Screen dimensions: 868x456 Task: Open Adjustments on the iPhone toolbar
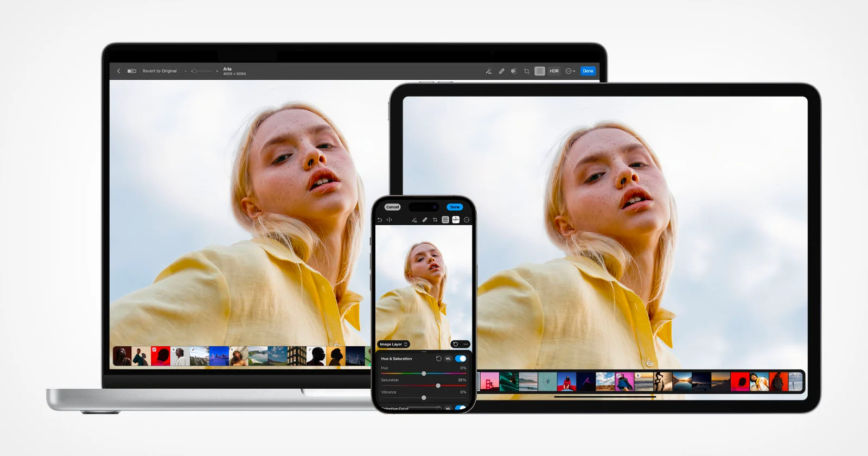point(445,220)
